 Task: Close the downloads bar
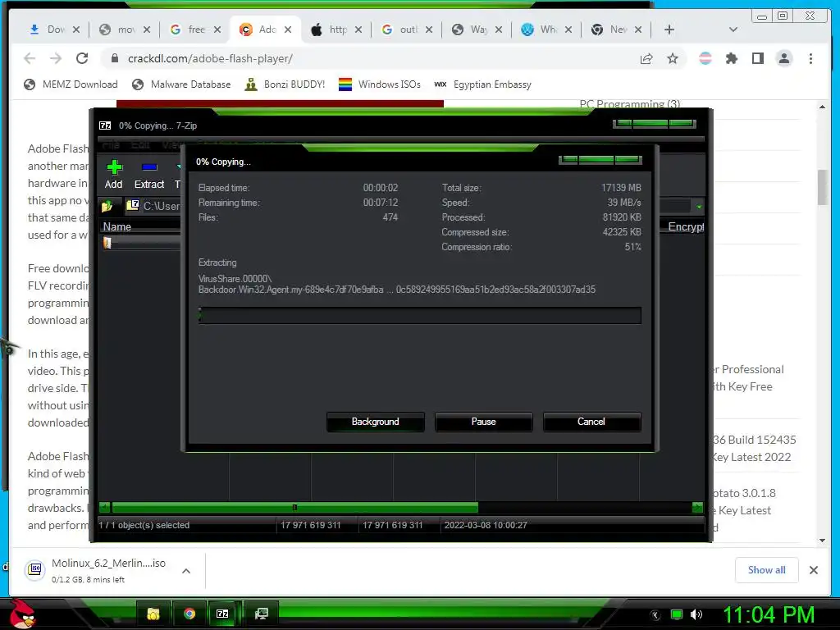coord(813,570)
